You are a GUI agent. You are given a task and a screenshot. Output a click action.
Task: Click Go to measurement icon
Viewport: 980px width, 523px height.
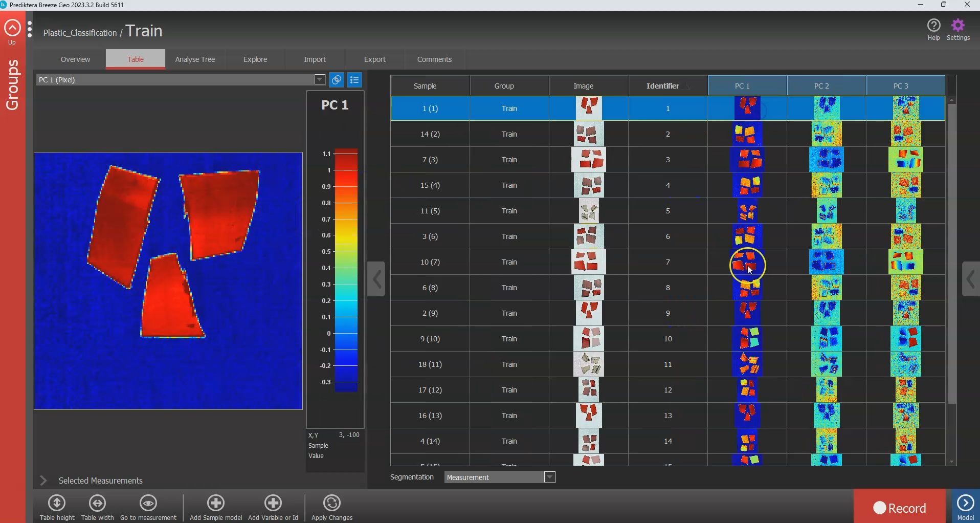point(148,504)
